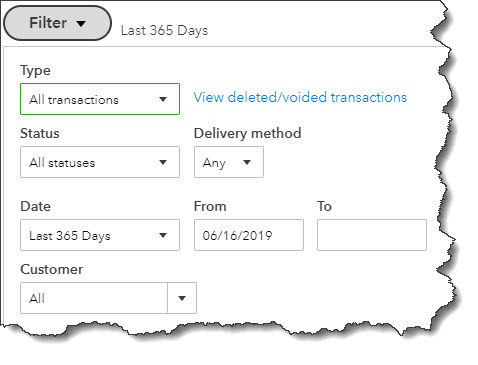
Task: Open the Type dropdown showing All transactions
Action: pyautogui.click(x=100, y=99)
